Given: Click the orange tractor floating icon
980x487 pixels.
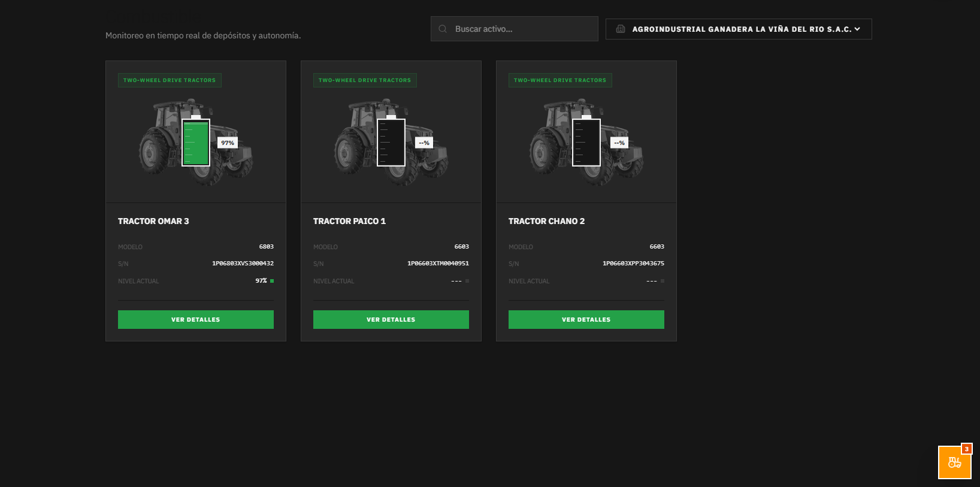Looking at the screenshot, I should [954, 462].
